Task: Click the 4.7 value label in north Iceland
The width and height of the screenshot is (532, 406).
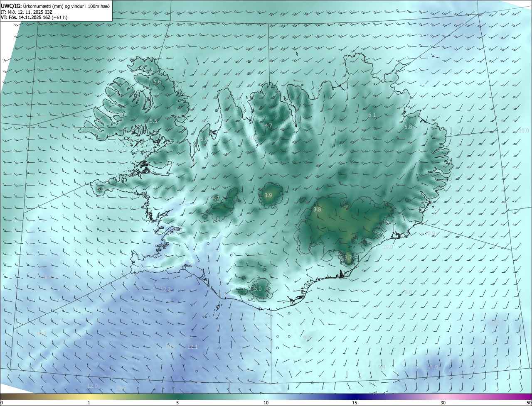Action: click(268, 125)
